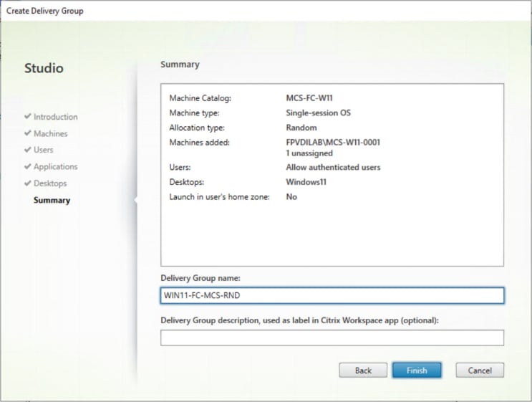This screenshot has height=402, width=532.
Task: Click the Allocation type label
Action: pos(197,128)
